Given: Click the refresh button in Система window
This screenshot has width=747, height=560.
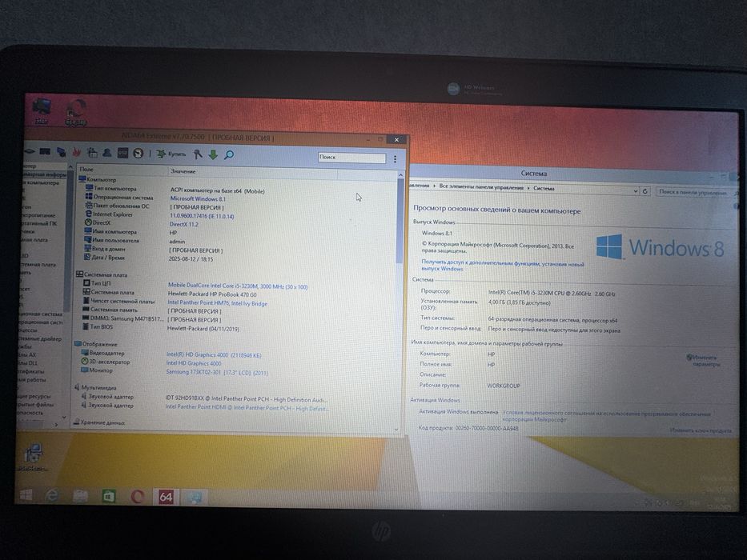Looking at the screenshot, I should [x=645, y=191].
